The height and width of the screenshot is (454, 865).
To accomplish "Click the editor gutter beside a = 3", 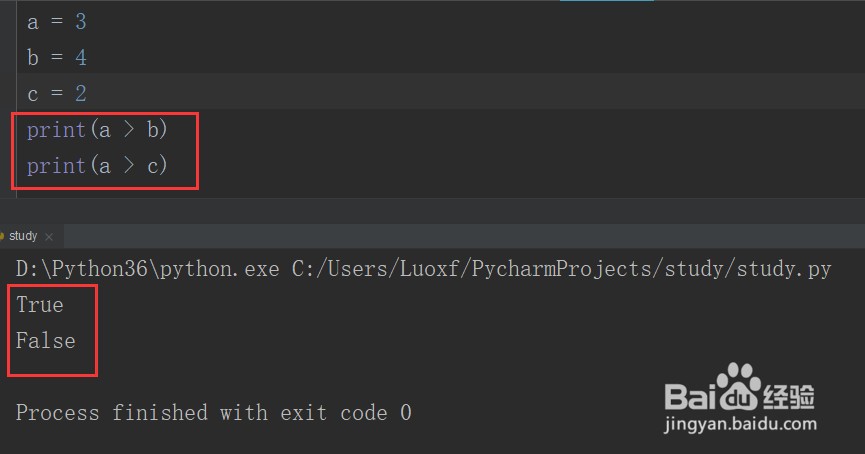I will pos(8,22).
